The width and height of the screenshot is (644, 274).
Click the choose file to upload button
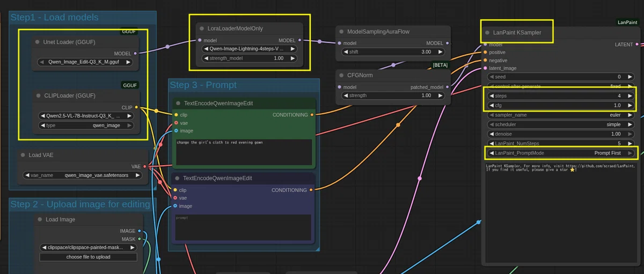pyautogui.click(x=88, y=257)
